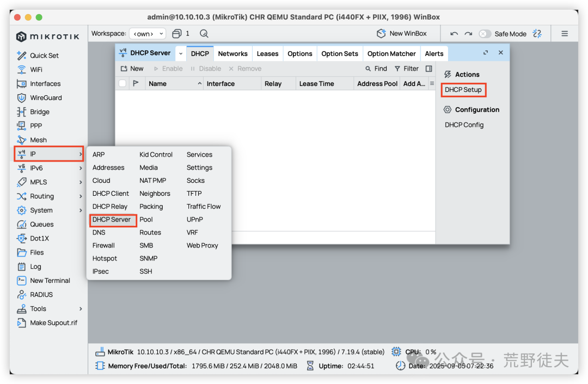Click the redo arrow
Image resolution: width=588 pixels, height=384 pixels.
pos(468,34)
